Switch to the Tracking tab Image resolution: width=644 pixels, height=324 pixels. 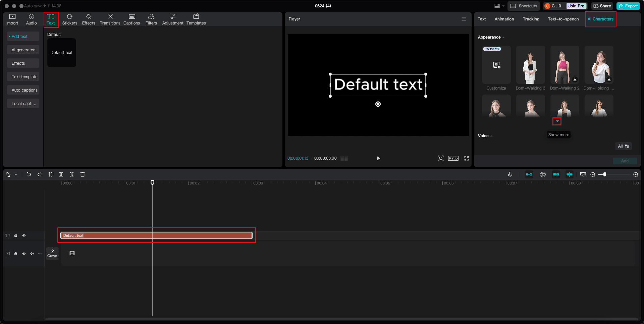click(531, 19)
